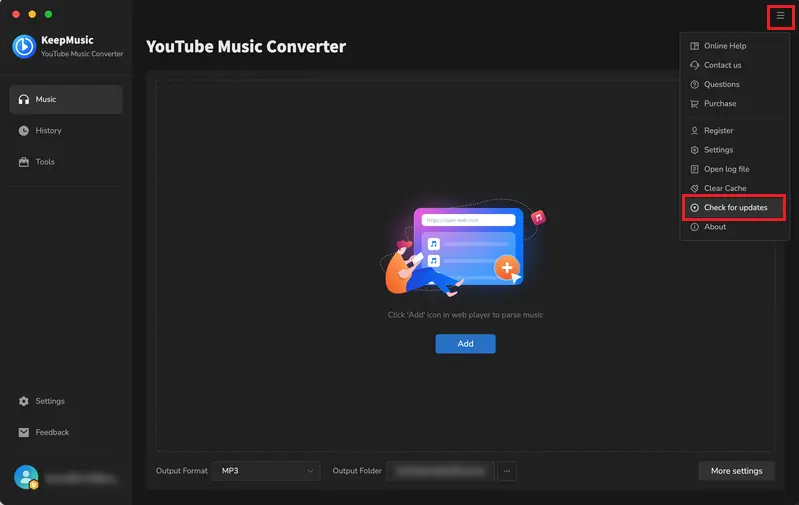Select Questions menu entry
Viewport: 799px width, 505px height.
(x=734, y=85)
